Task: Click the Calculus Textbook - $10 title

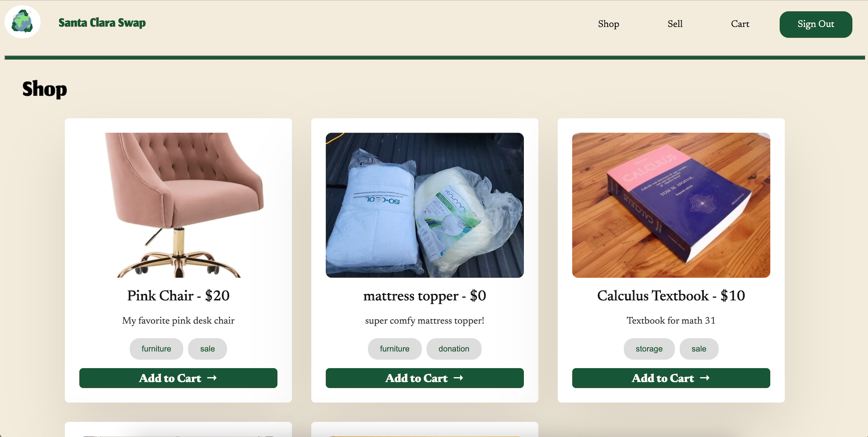Action: [x=671, y=296]
